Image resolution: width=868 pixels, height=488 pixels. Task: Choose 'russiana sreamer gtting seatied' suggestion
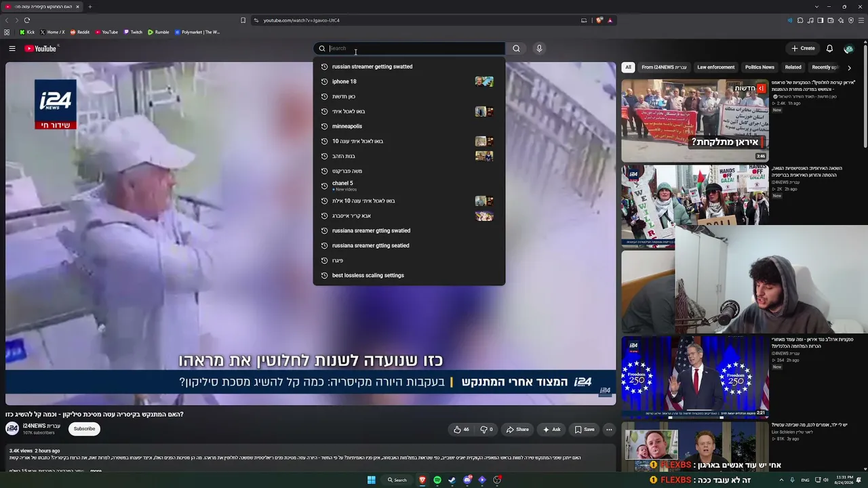tap(409, 245)
